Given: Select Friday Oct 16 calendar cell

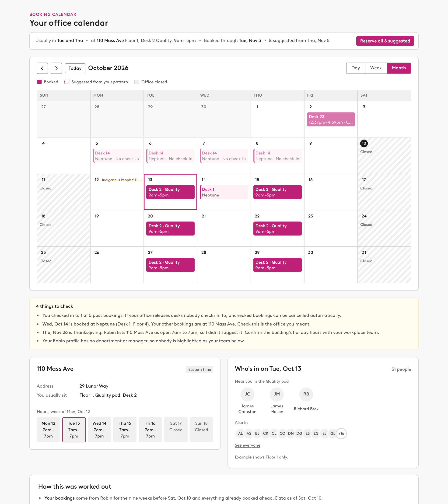Looking at the screenshot, I should 331,192.
